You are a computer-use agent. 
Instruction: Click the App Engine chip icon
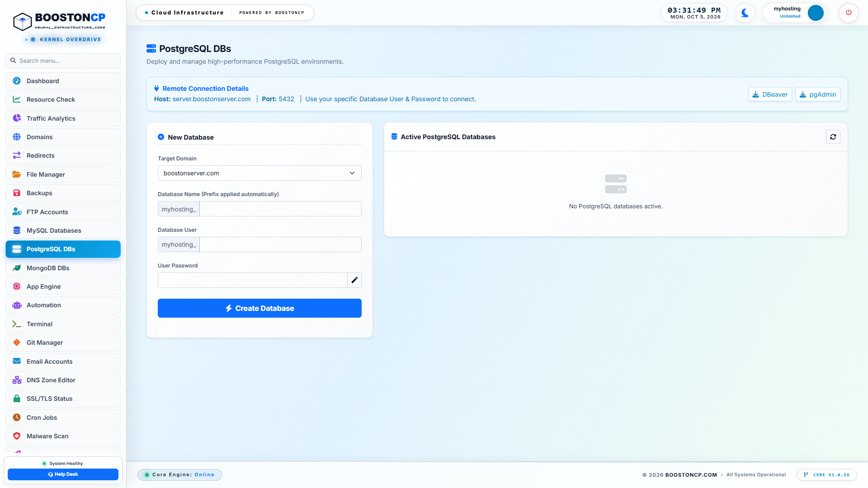coord(17,286)
